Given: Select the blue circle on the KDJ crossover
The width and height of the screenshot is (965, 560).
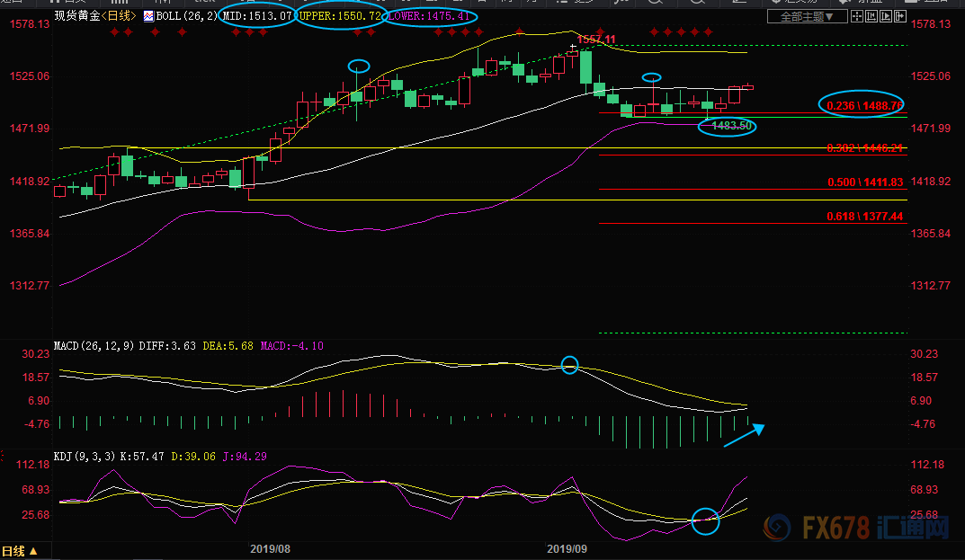Looking at the screenshot, I should [x=707, y=520].
